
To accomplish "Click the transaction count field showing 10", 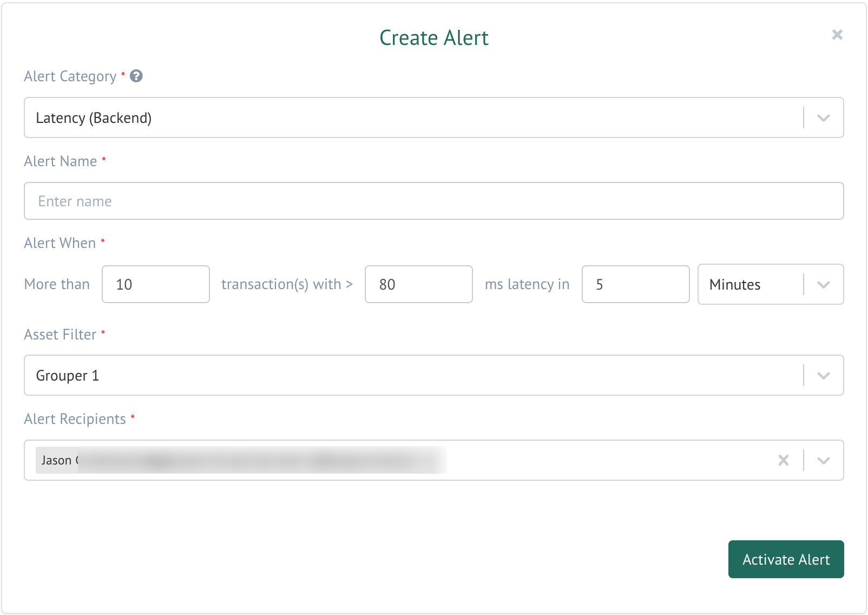I will point(155,285).
